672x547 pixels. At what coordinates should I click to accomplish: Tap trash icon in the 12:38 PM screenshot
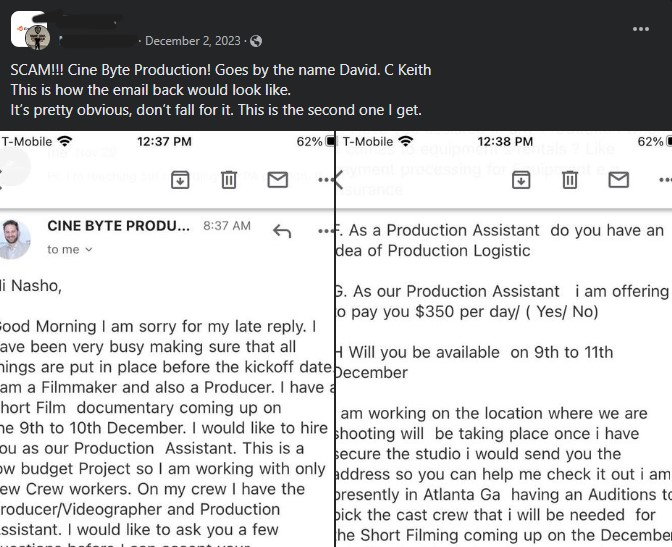coord(570,179)
